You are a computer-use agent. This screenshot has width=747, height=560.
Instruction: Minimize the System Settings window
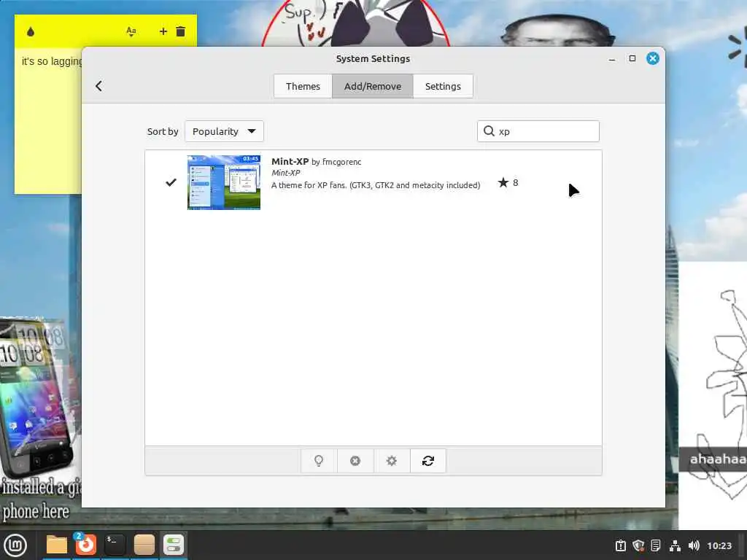pyautogui.click(x=612, y=59)
